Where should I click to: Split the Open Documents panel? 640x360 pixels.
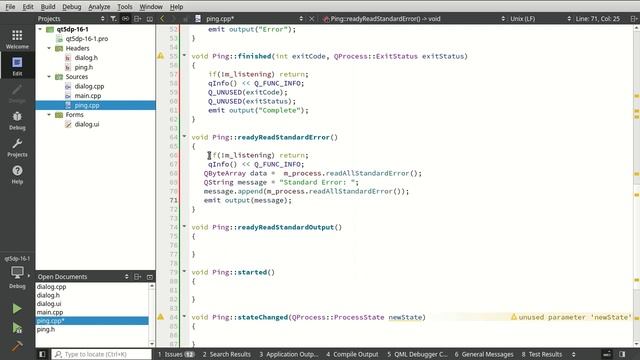coord(138,276)
